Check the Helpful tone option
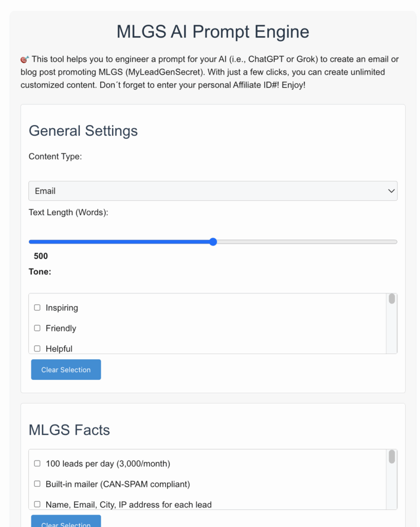Viewport: 420px width, 527px height. coord(37,348)
